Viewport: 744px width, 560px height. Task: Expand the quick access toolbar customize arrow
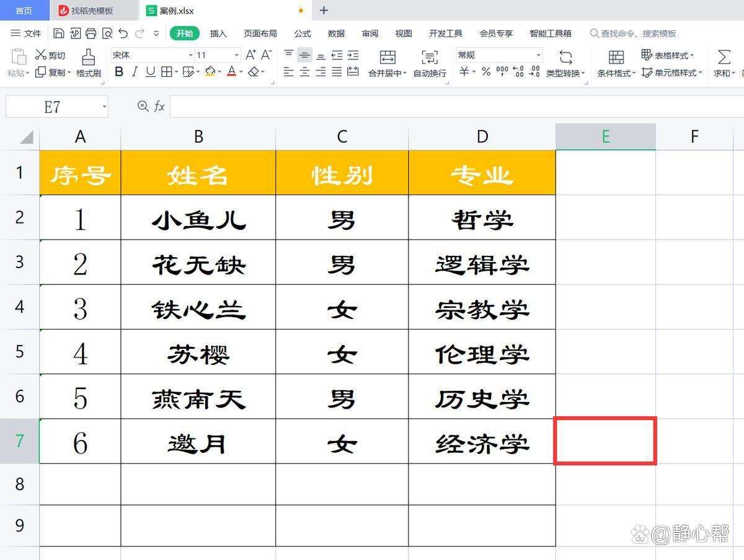156,33
